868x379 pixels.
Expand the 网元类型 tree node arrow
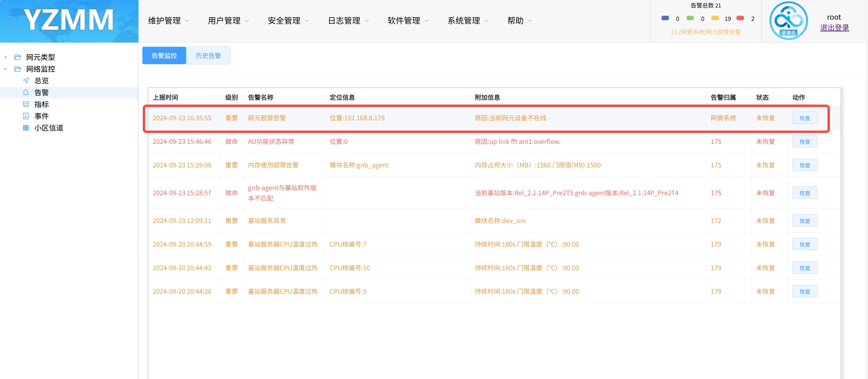click(x=6, y=57)
